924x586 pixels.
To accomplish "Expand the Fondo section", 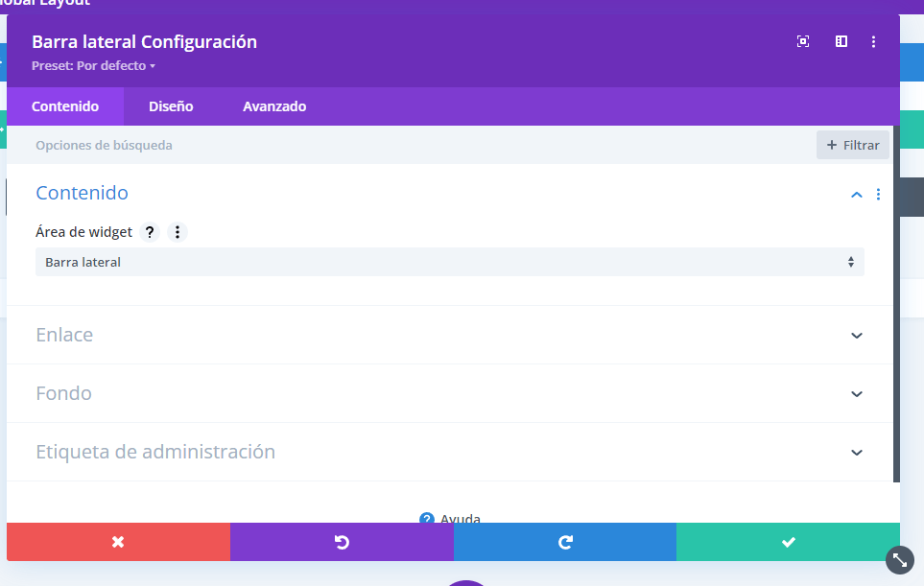I will point(449,393).
